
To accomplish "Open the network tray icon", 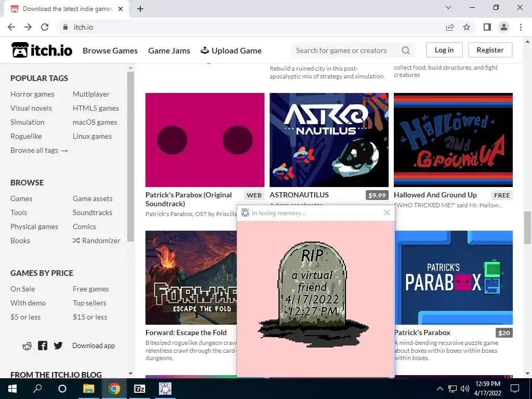I will click(453, 389).
